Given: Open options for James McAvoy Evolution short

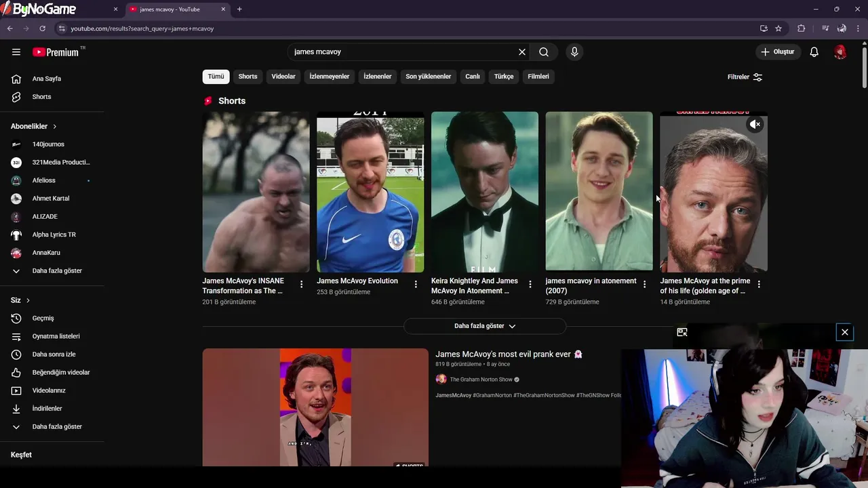Looking at the screenshot, I should tap(416, 284).
